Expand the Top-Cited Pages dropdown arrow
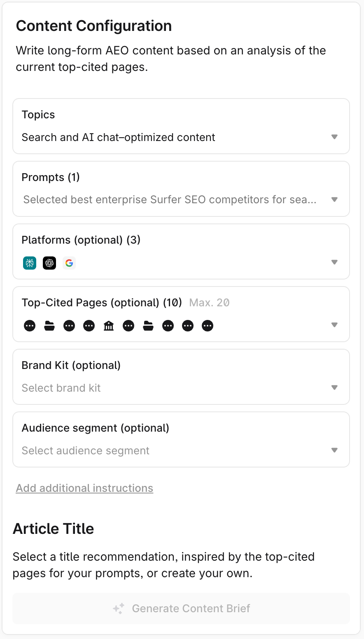The width and height of the screenshot is (364, 639). click(x=334, y=325)
